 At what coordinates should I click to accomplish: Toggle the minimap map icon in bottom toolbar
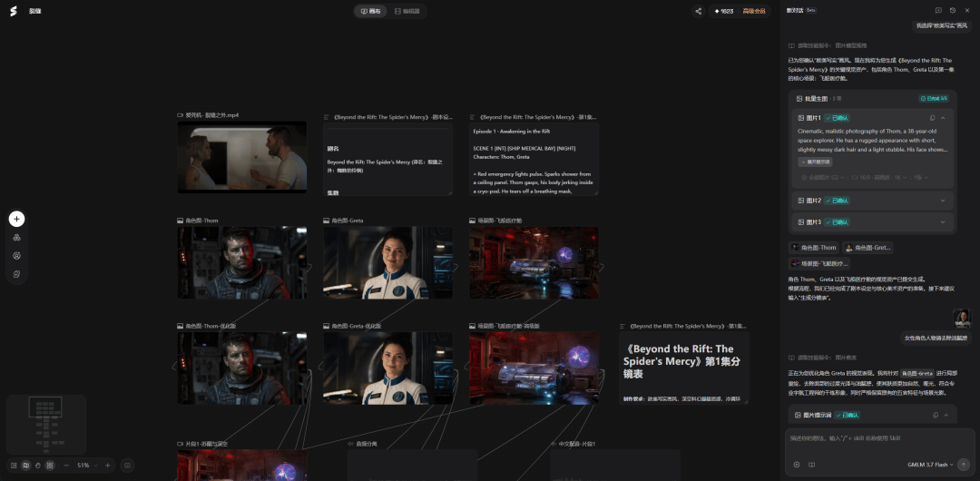coord(25,466)
